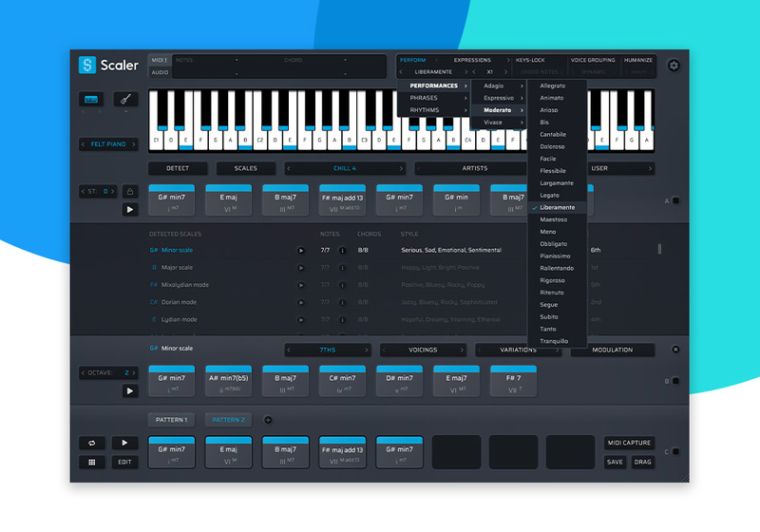
Task: Toggle the PERFORM mode
Action: point(413,60)
